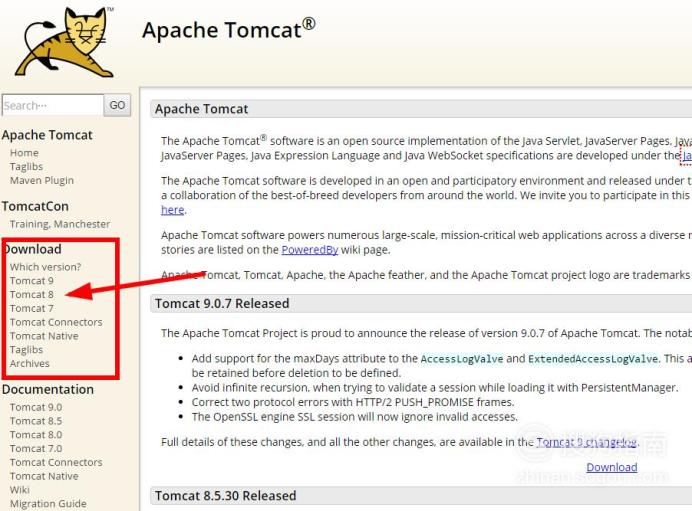Screen dimensions: 692x511
Task: Click into the Search input field
Action: click(53, 105)
